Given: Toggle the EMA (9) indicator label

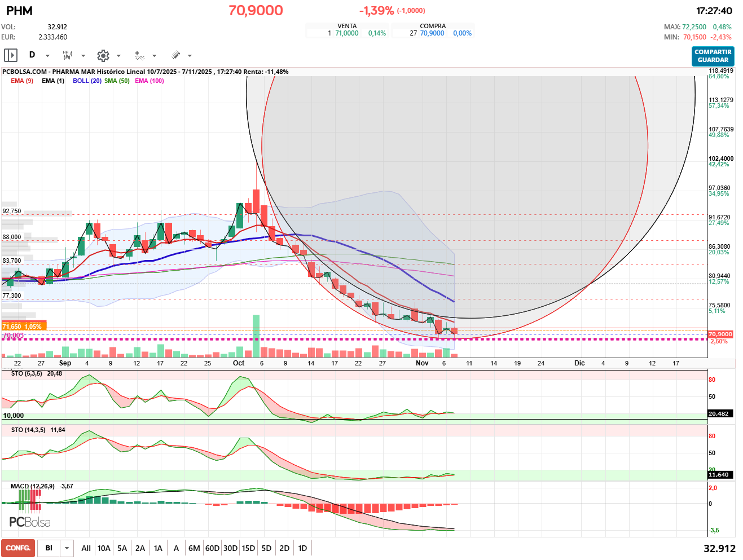Looking at the screenshot, I should click(22, 81).
